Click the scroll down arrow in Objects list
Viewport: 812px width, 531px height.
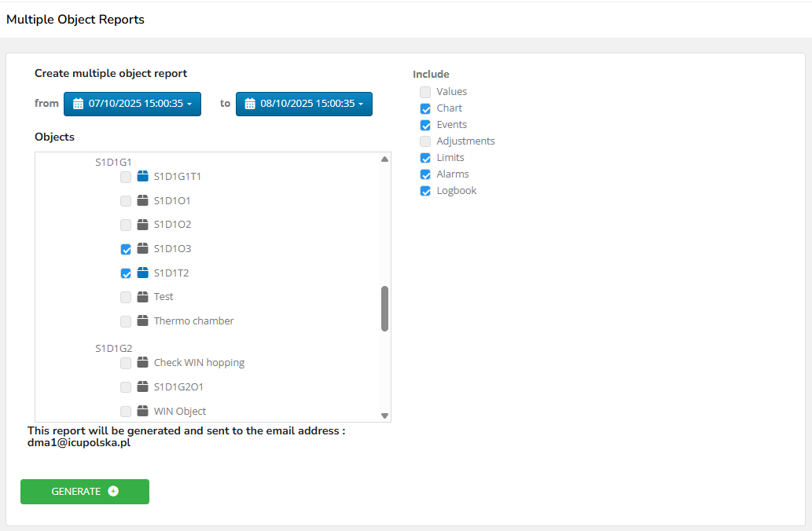[384, 416]
